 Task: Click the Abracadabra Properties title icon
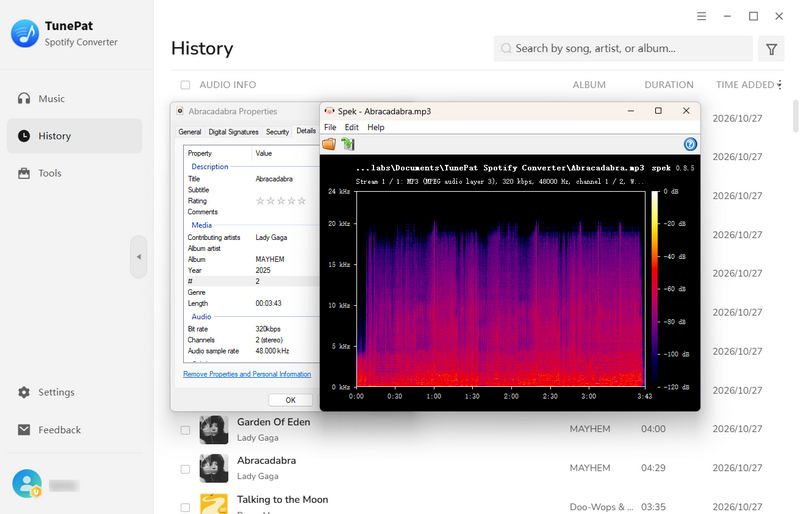click(x=180, y=111)
